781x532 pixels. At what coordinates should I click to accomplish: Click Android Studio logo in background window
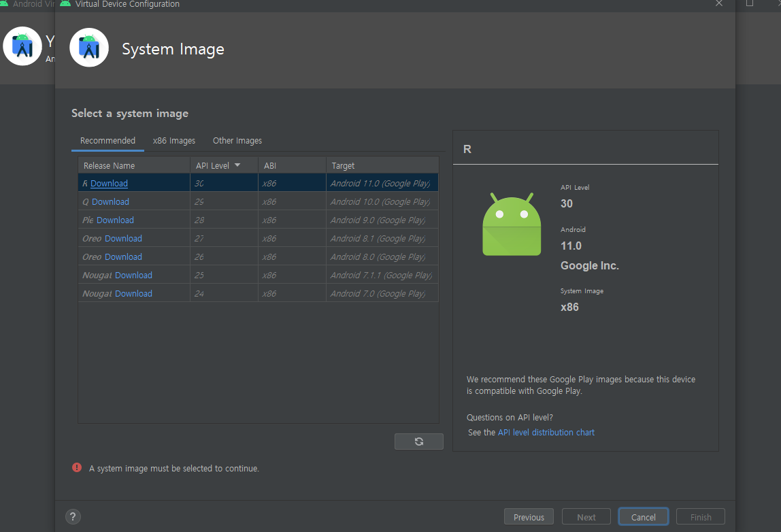(22, 46)
